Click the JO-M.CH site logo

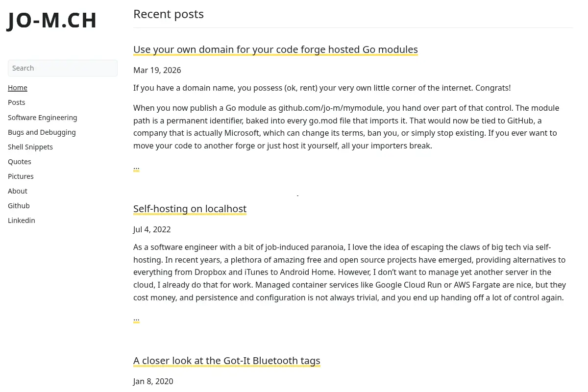(x=52, y=21)
